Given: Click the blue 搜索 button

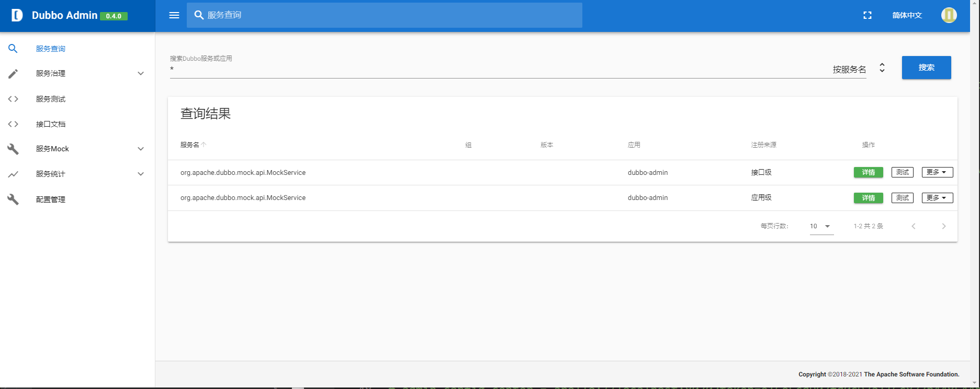Looking at the screenshot, I should click(926, 68).
